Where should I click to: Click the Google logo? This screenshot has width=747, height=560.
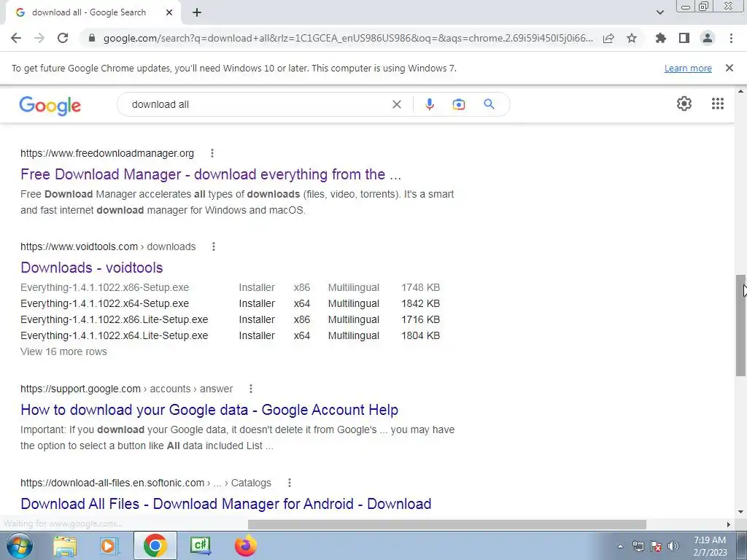coord(50,105)
